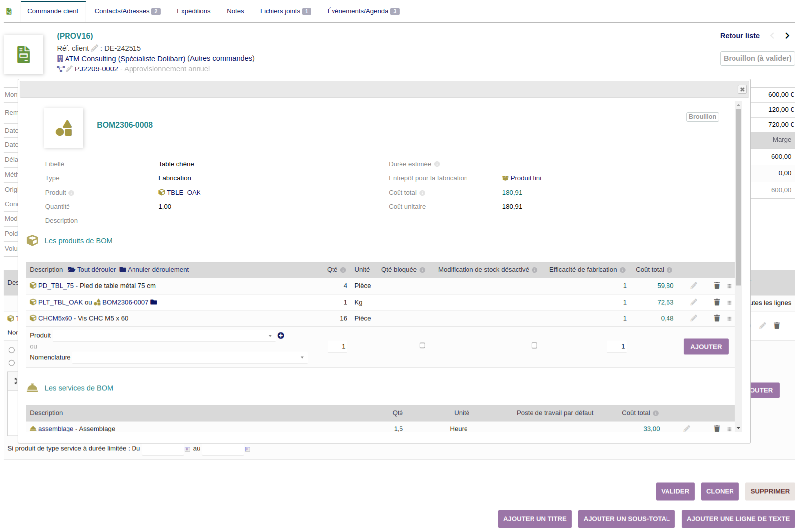Click info icon beside Durée estimée
This screenshot has height=532, width=800.
click(437, 164)
